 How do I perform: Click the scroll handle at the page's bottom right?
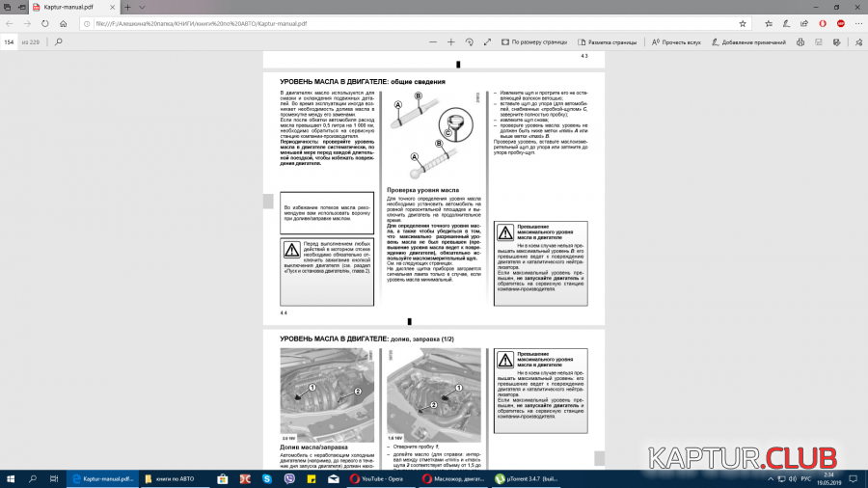[x=600, y=458]
